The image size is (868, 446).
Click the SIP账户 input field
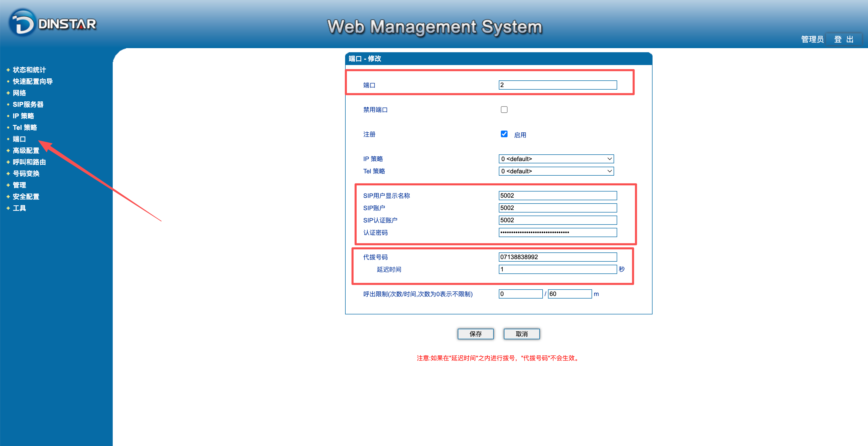558,208
